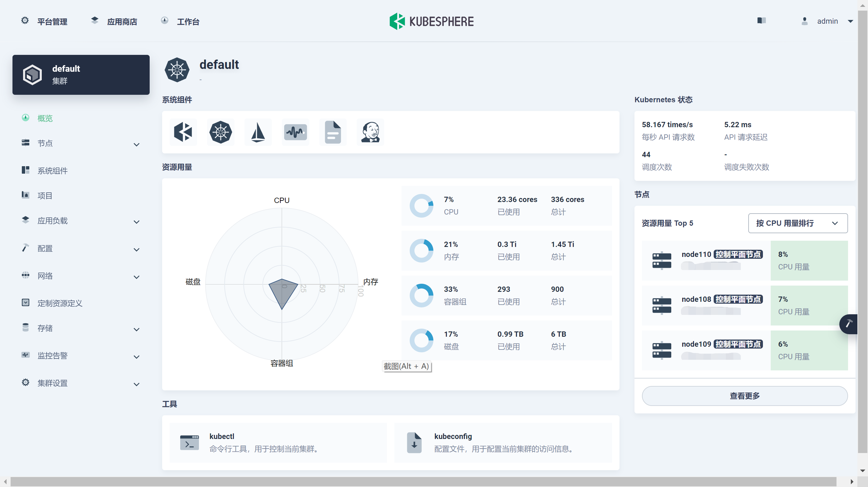Open the logging document component icon
Viewport: 868px width, 487px height.
(333, 132)
